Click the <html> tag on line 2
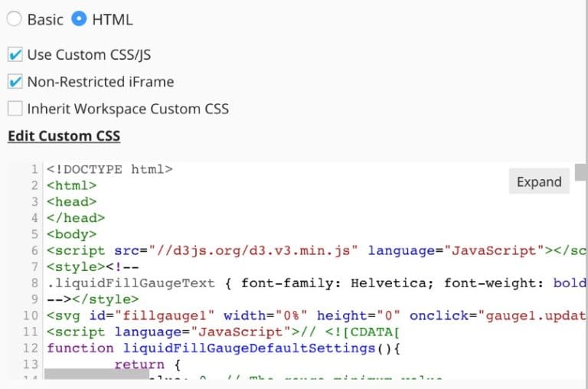 pos(72,185)
